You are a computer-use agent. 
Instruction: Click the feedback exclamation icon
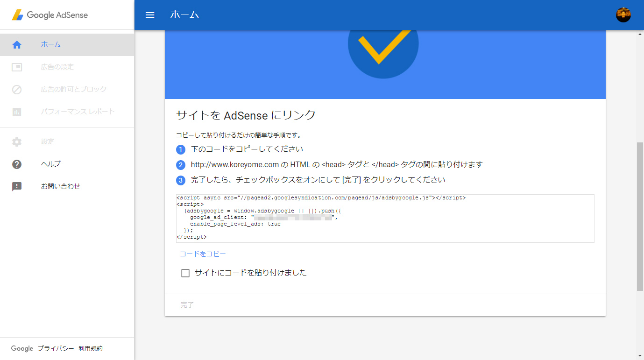(17, 187)
